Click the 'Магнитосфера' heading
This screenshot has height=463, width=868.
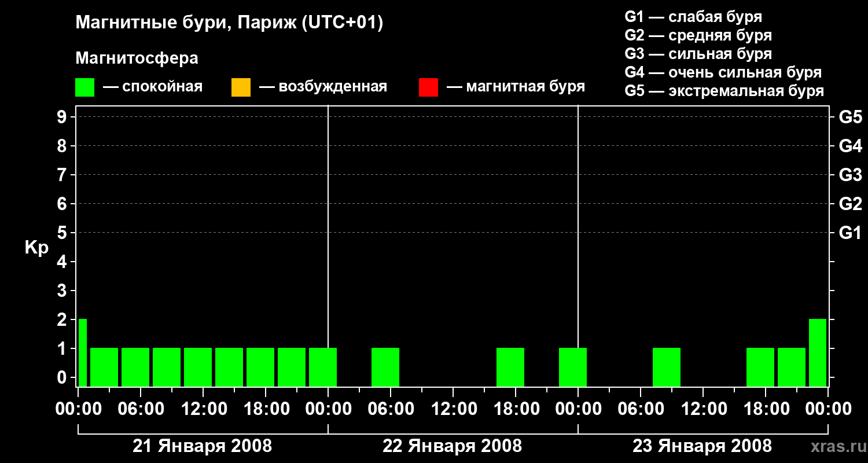pyautogui.click(x=137, y=58)
